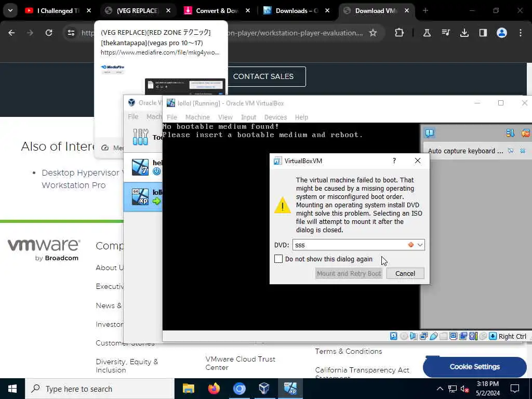
Task: Click the optical disk icon in VM status bar
Action: pyautogui.click(x=404, y=336)
